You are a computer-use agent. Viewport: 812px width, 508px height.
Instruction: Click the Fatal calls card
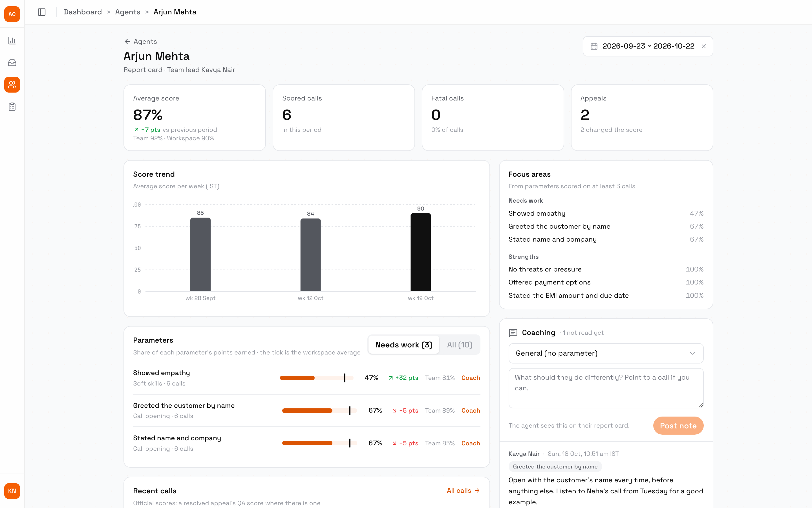click(493, 118)
